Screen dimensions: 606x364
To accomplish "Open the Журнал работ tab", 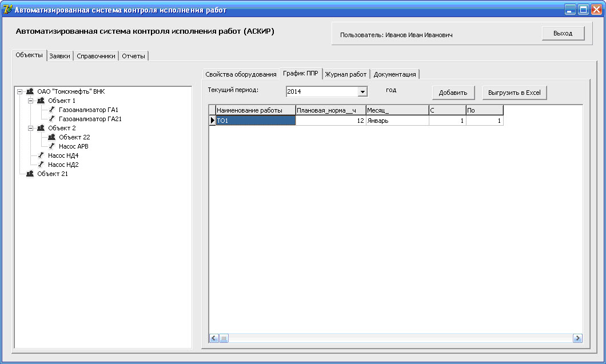I will point(346,74).
